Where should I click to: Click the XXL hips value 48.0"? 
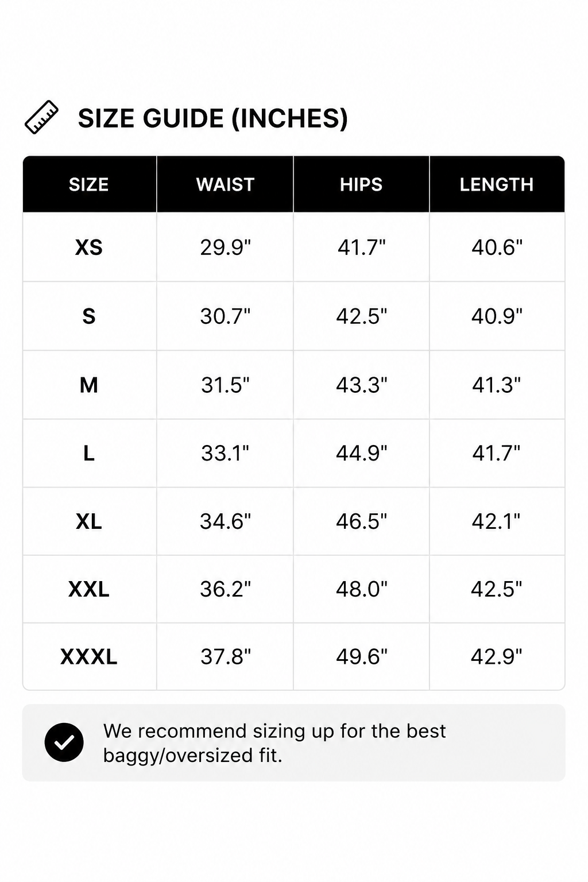pos(362,589)
